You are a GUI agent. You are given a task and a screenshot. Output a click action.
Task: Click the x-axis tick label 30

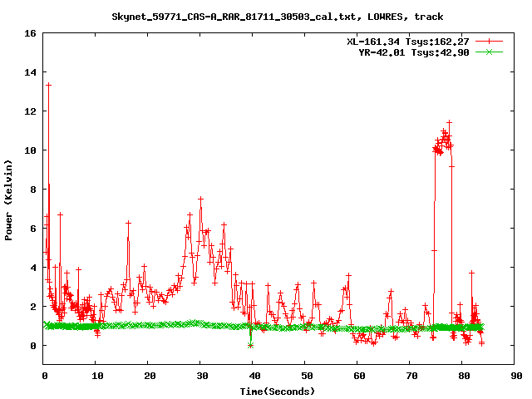click(202, 376)
